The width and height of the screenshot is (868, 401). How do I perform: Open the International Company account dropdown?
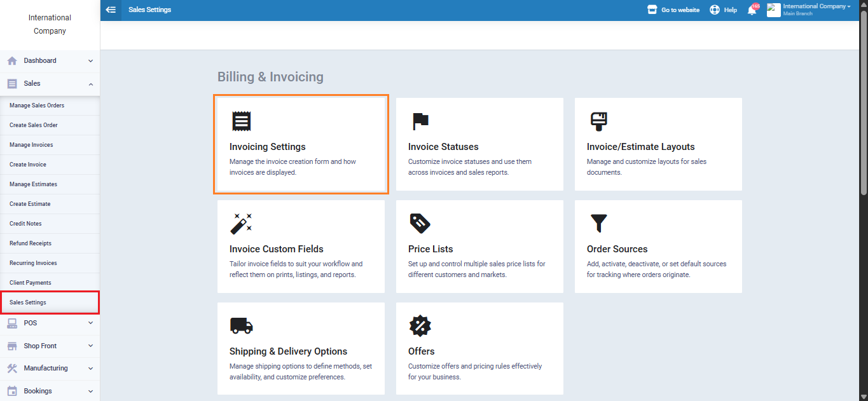pyautogui.click(x=816, y=10)
